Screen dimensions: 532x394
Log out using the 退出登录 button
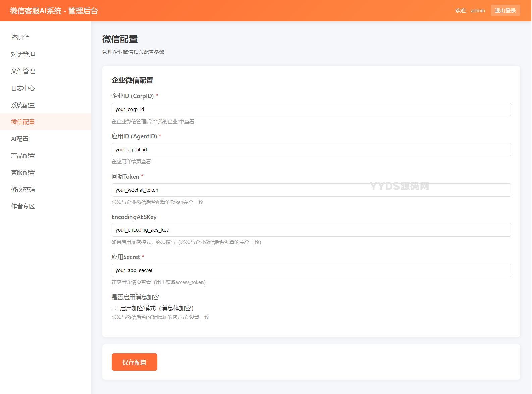(x=505, y=11)
